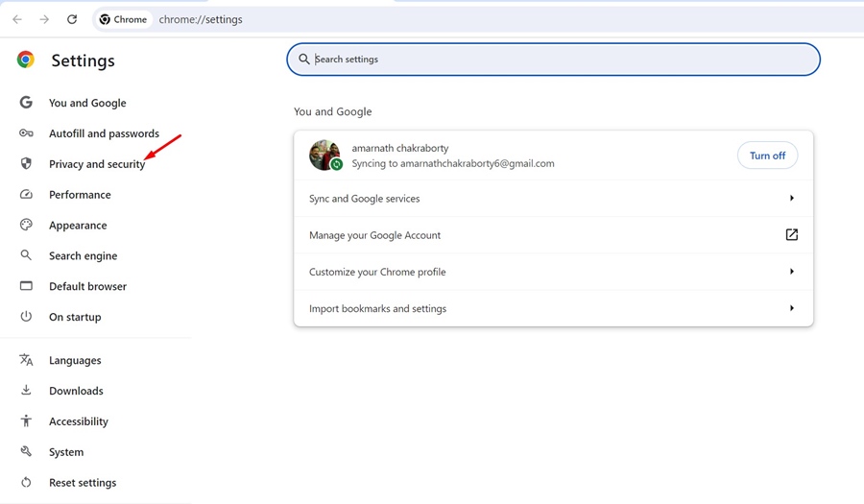This screenshot has width=864, height=504.
Task: Go to Privacy and security
Action: tap(97, 164)
